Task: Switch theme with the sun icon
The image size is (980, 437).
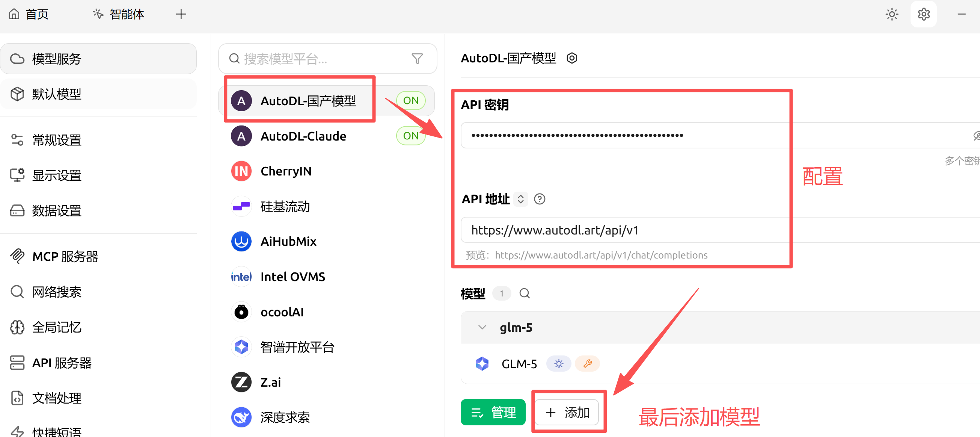Action: click(x=892, y=14)
